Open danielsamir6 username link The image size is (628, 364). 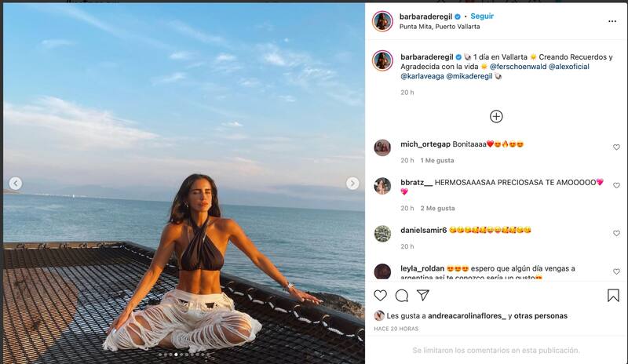pyautogui.click(x=423, y=230)
